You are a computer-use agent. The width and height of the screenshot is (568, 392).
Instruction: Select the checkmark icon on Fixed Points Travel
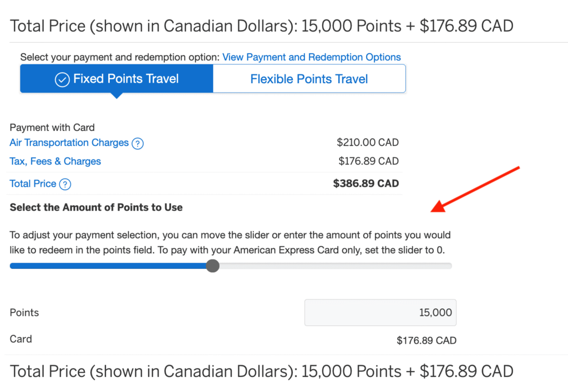coord(62,78)
